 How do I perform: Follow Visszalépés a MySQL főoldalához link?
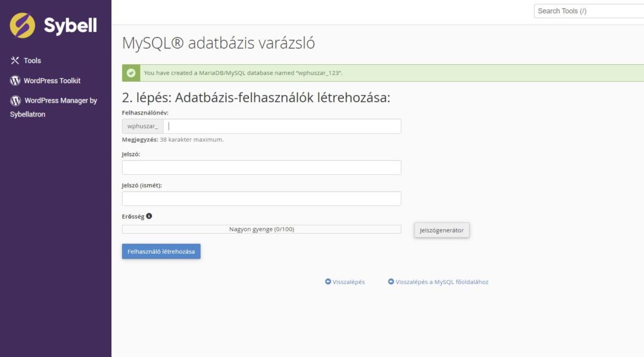click(x=442, y=281)
